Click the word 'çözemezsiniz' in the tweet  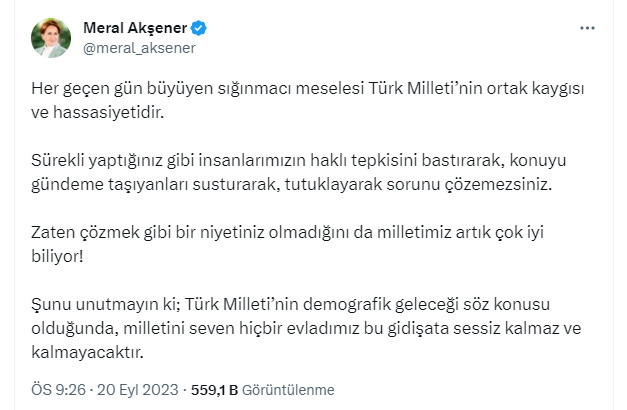click(x=462, y=185)
